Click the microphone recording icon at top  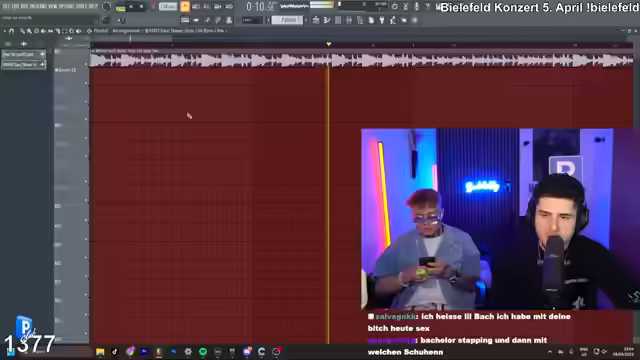417,7
